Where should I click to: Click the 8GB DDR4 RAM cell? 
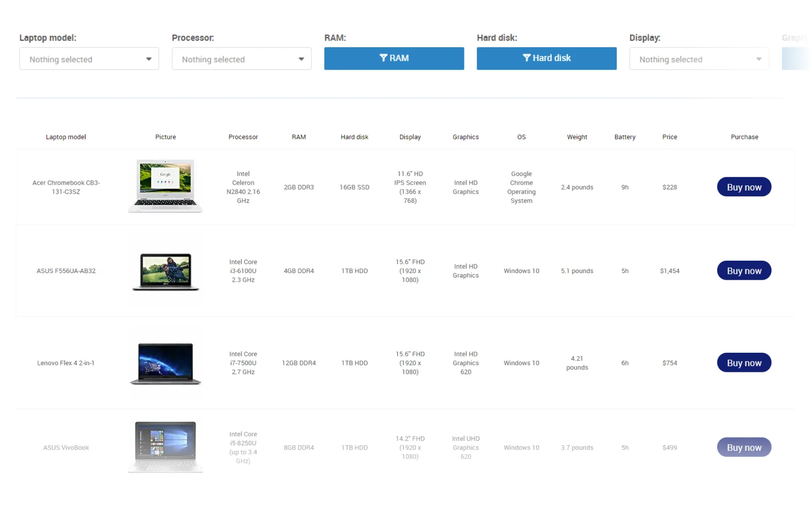[x=299, y=448]
